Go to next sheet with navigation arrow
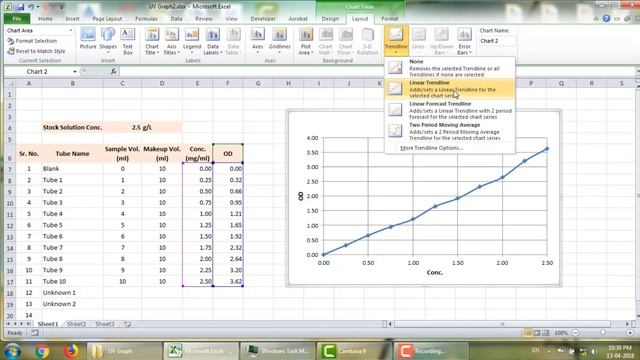The width and height of the screenshot is (640, 360). click(21, 324)
